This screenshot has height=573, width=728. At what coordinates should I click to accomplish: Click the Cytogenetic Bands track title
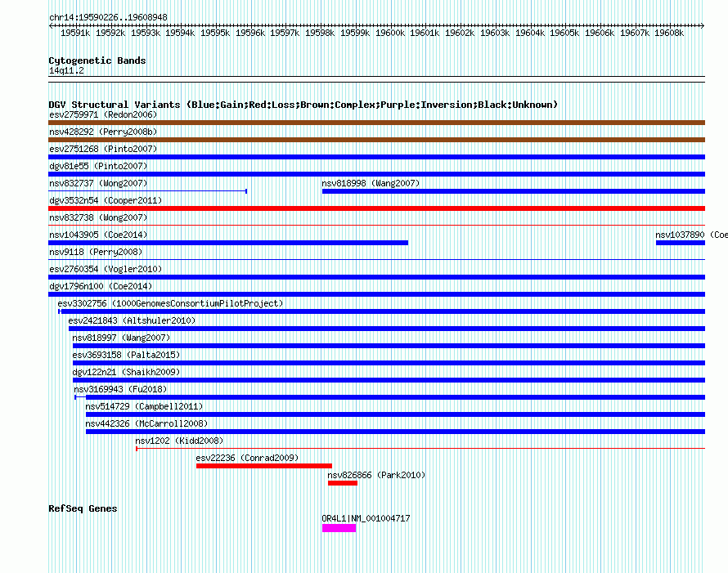[97, 60]
